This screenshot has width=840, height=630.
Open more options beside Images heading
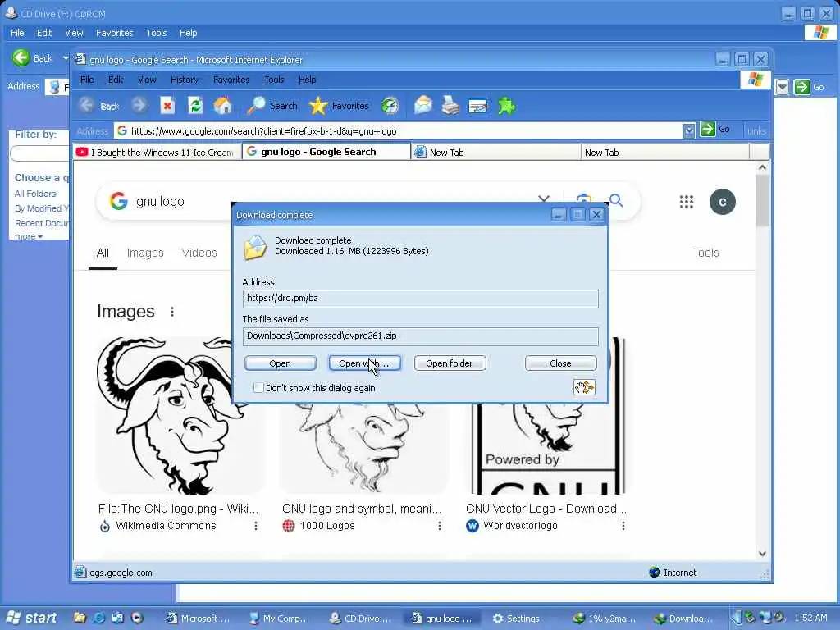[172, 311]
